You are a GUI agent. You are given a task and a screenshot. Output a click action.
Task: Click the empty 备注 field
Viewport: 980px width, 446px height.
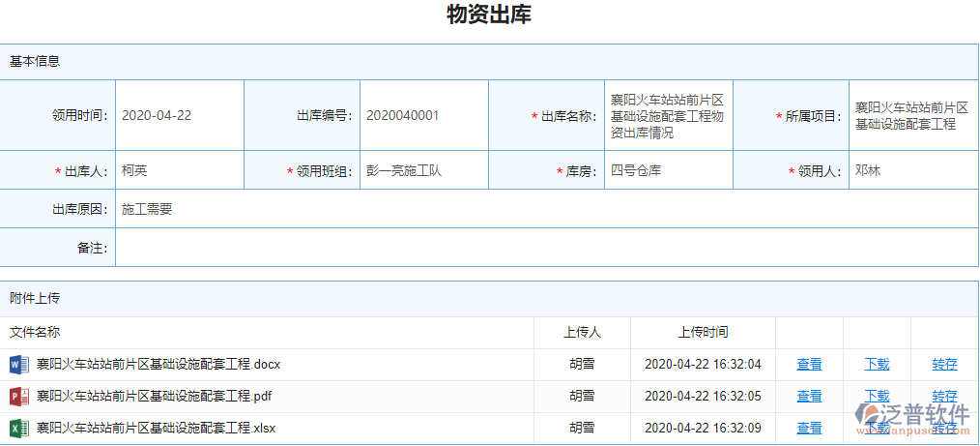coord(547,248)
